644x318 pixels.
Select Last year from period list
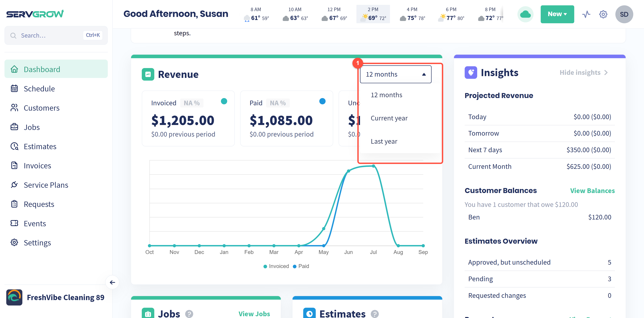tap(384, 141)
